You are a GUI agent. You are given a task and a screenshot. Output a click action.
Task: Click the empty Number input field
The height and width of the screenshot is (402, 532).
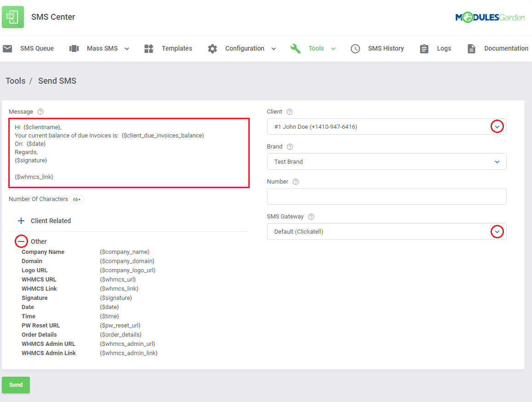pos(387,196)
